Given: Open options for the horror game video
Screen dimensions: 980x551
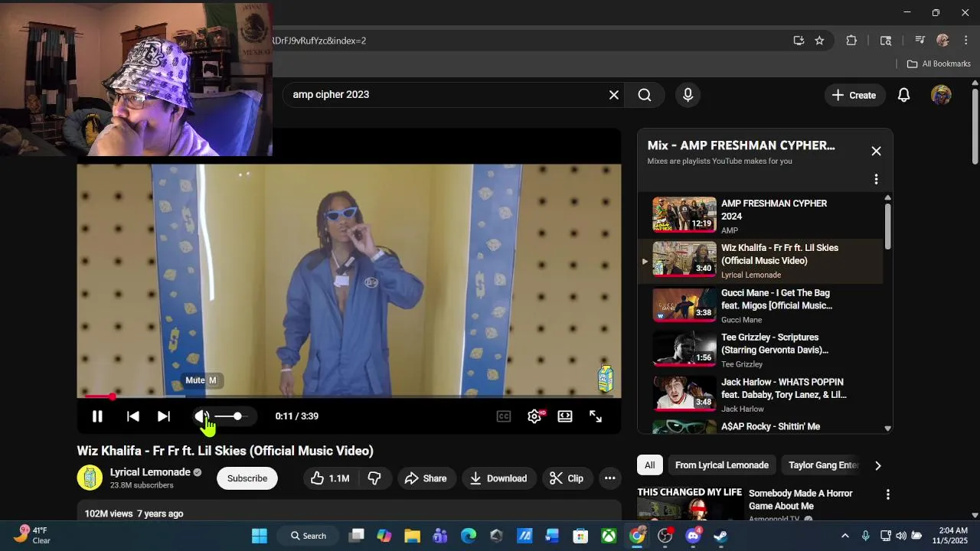Looking at the screenshot, I should pyautogui.click(x=887, y=495).
